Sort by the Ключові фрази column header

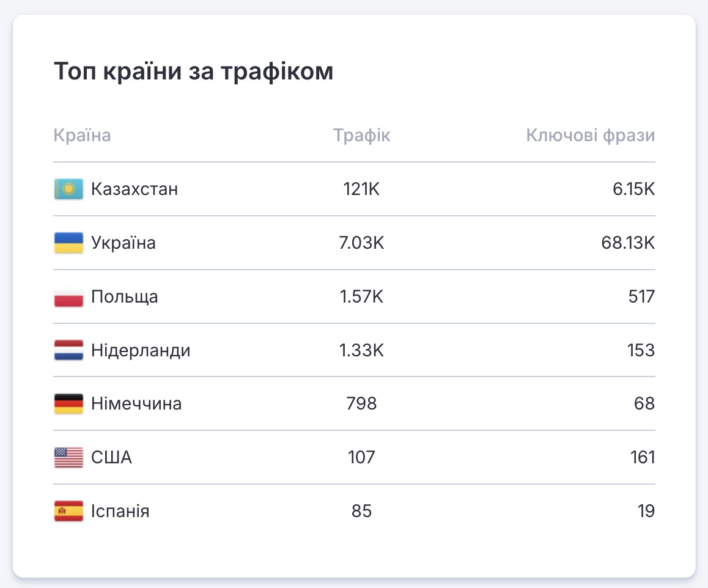tap(590, 135)
